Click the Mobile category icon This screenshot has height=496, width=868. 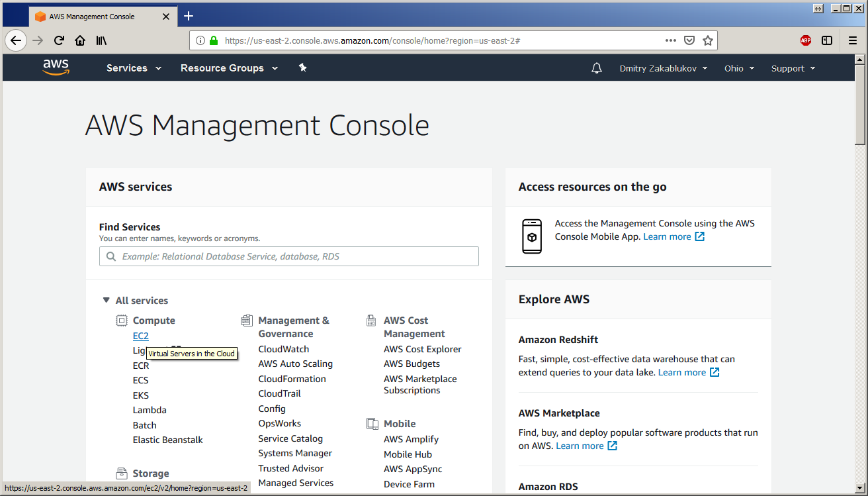coord(372,424)
